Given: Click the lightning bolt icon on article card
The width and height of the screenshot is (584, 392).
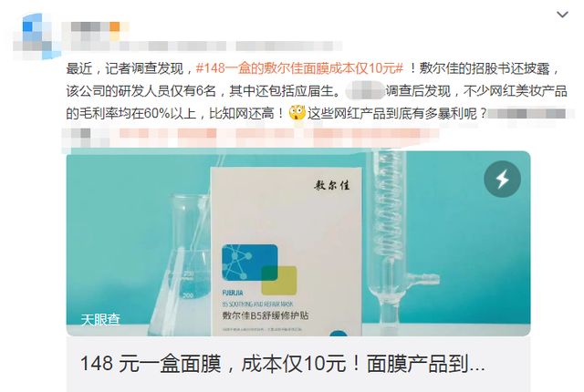Looking at the screenshot, I should (x=502, y=179).
